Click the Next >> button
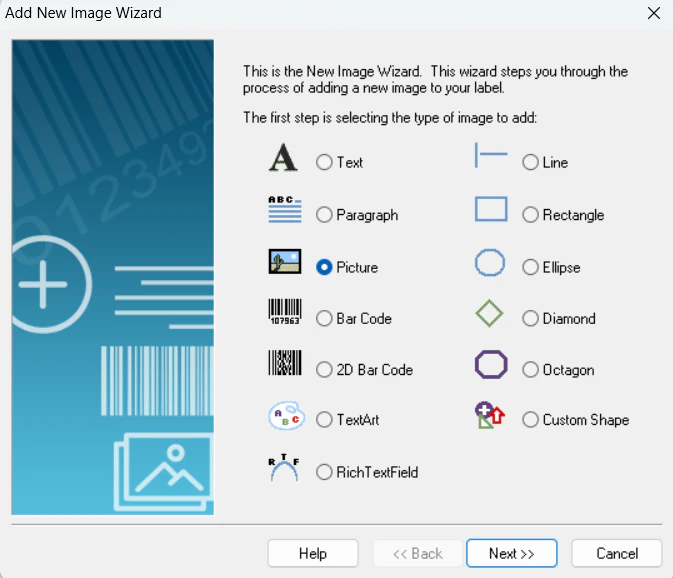Viewport: 673px width, 578px height. pos(512,553)
